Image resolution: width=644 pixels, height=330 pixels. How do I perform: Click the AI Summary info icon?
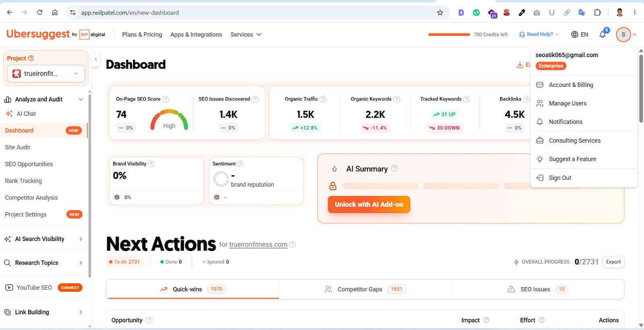pyautogui.click(x=395, y=168)
